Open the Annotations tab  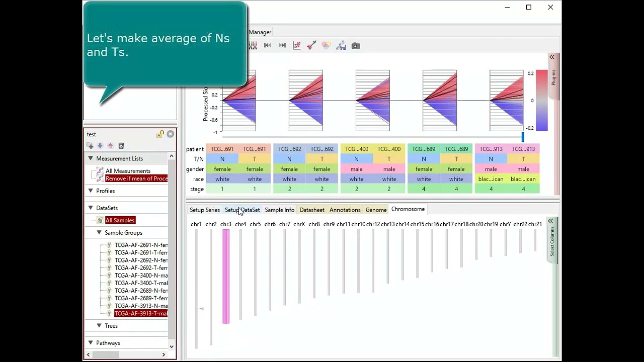[345, 210]
